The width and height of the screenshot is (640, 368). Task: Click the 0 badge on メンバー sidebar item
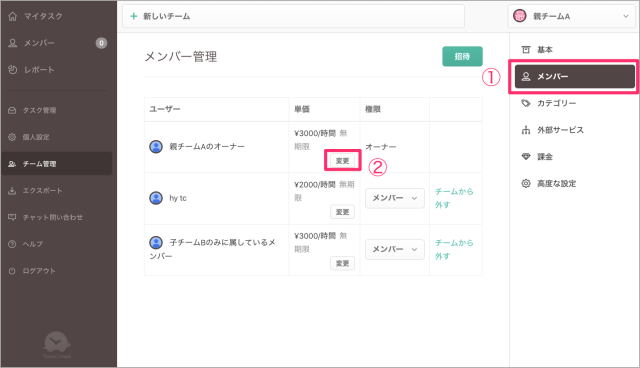[x=101, y=43]
